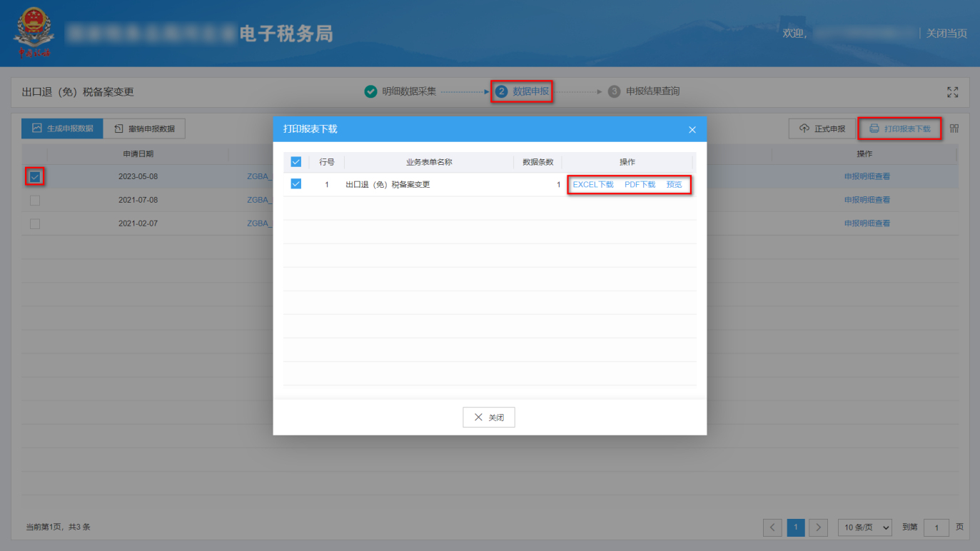Go to previous page with left chevron

click(x=772, y=527)
